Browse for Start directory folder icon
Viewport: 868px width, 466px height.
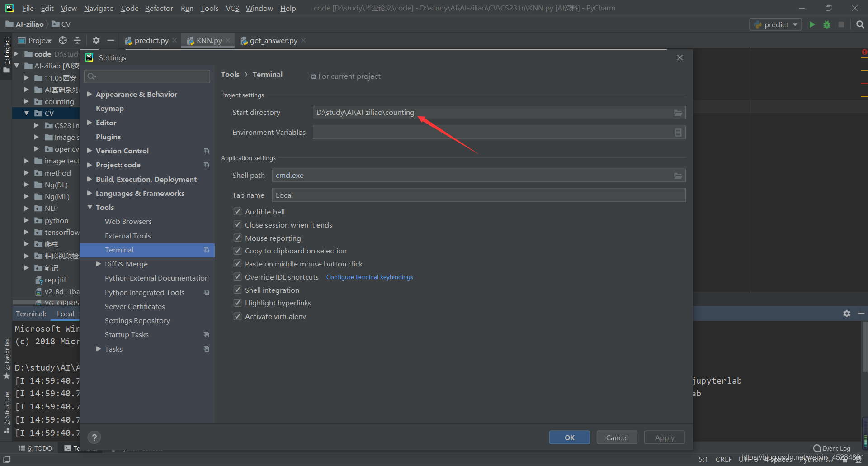point(678,113)
